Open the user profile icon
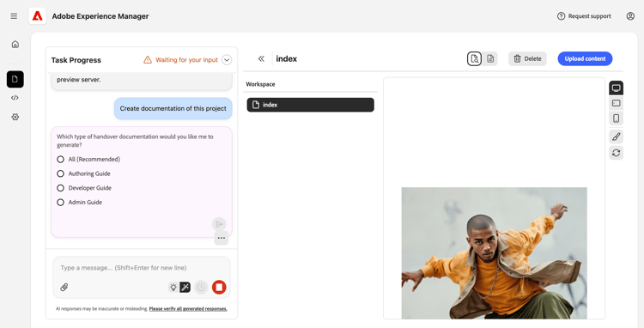The height and width of the screenshot is (328, 644). (x=630, y=16)
